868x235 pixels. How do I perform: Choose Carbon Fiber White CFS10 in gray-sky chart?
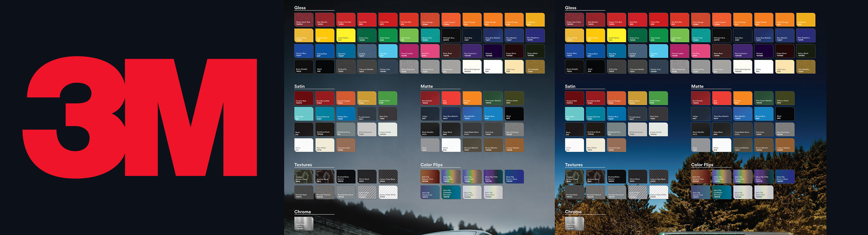point(388,192)
